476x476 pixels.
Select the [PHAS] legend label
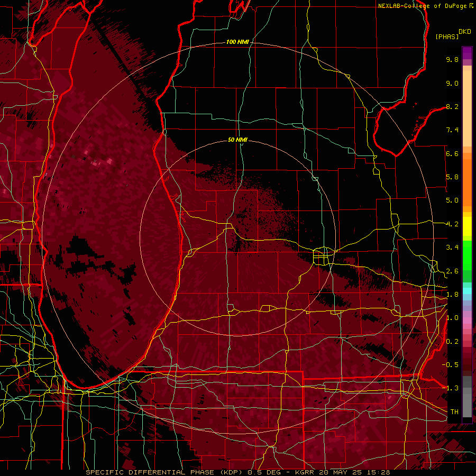click(447, 37)
